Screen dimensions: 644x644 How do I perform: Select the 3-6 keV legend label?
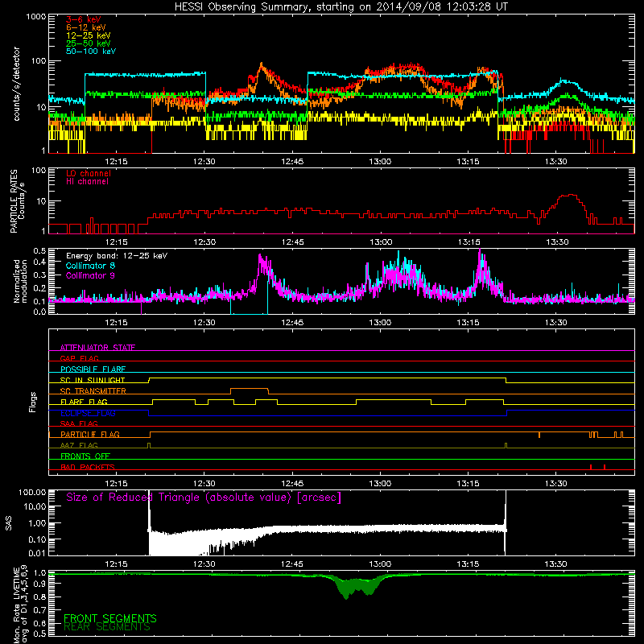84,19
